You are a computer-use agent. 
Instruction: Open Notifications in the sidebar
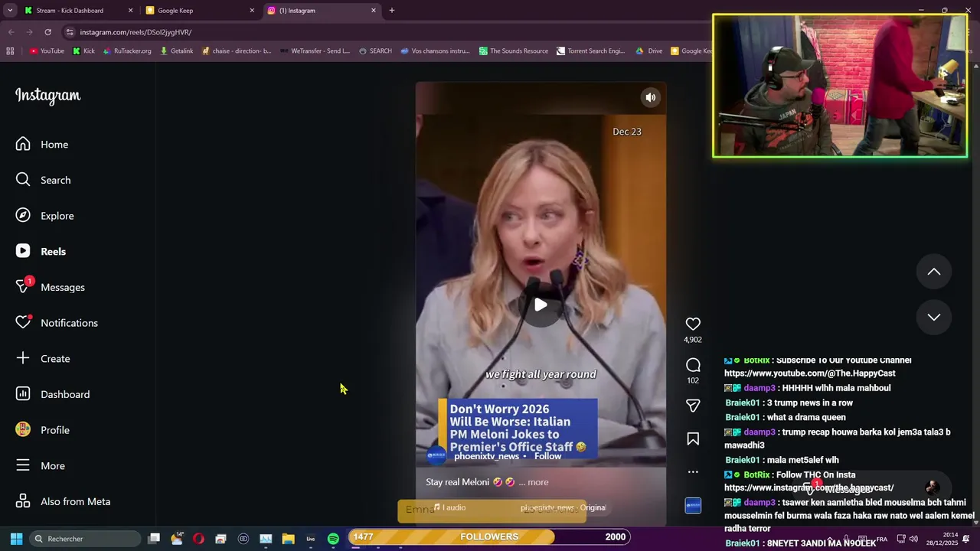(57, 323)
